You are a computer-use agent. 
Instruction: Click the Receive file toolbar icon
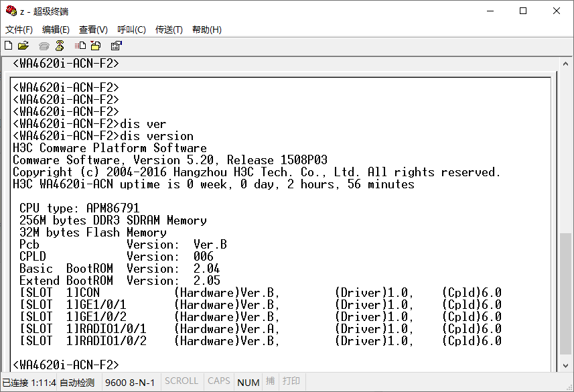[96, 46]
